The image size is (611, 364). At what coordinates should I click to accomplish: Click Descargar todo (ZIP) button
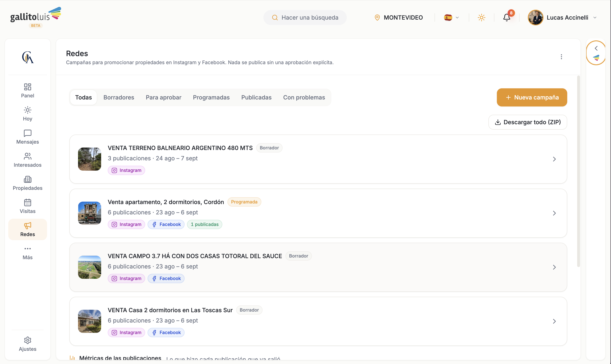tap(528, 122)
